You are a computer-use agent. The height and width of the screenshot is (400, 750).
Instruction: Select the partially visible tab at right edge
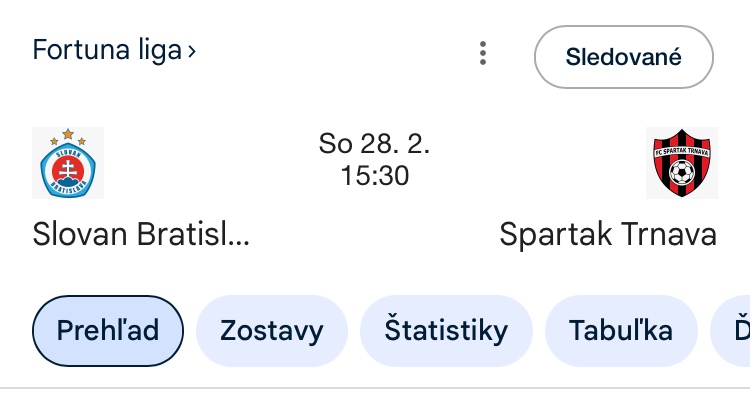(x=732, y=331)
